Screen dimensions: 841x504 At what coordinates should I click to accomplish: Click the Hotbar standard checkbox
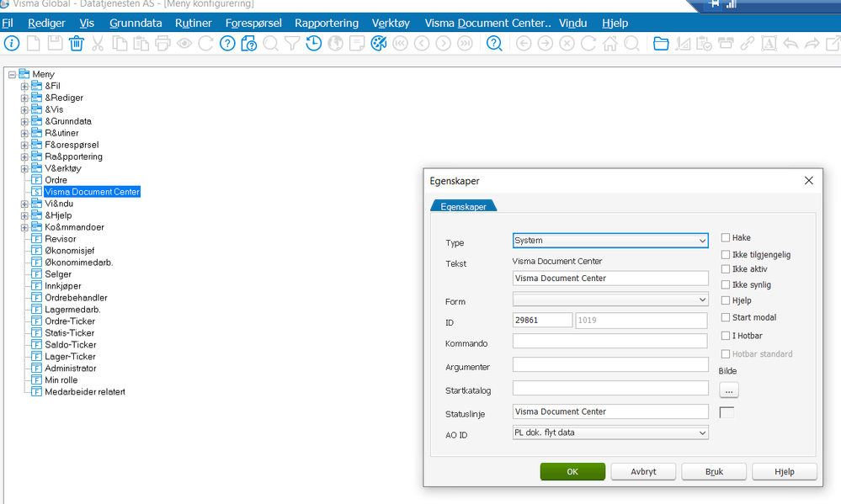pyautogui.click(x=726, y=354)
